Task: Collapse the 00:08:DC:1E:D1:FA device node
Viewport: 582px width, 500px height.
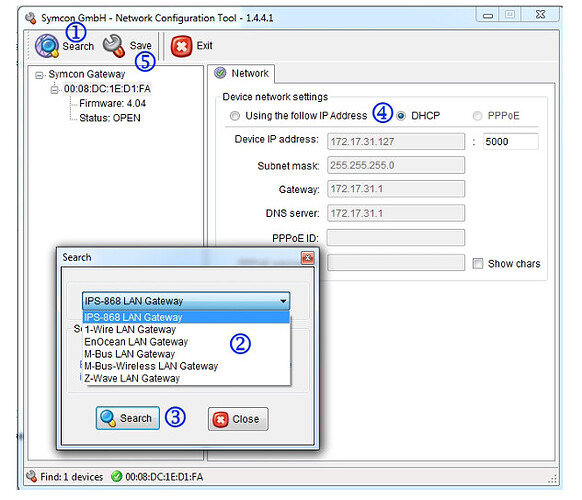Action: (x=55, y=89)
